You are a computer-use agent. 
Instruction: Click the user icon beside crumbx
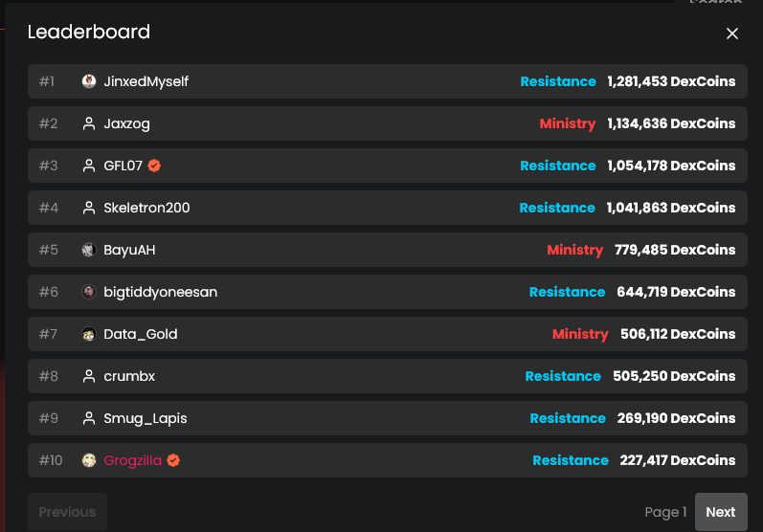[x=89, y=376]
